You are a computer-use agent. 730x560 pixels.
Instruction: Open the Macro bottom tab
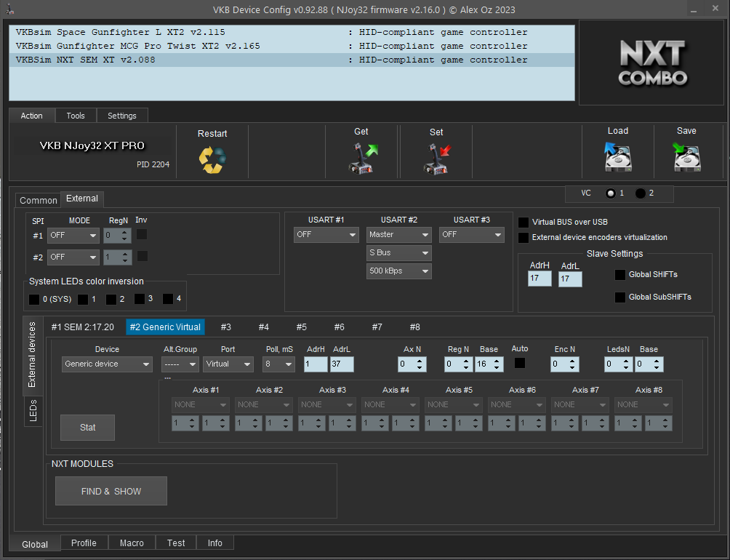click(132, 543)
